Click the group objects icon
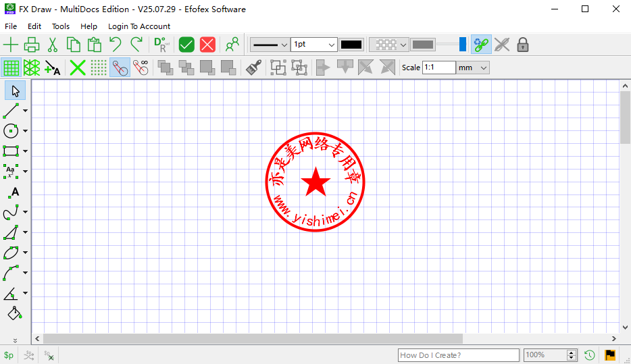The height and width of the screenshot is (364, 631). click(x=278, y=68)
